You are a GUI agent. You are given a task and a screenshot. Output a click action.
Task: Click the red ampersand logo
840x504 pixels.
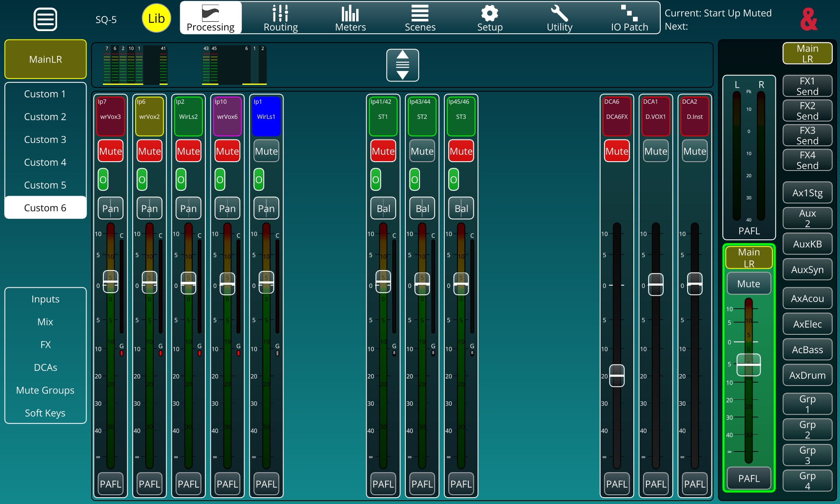tap(808, 19)
